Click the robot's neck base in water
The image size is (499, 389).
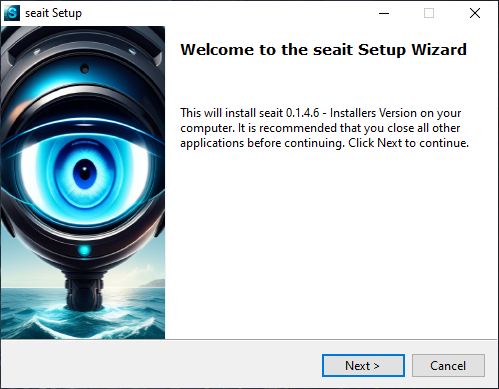coord(83,292)
